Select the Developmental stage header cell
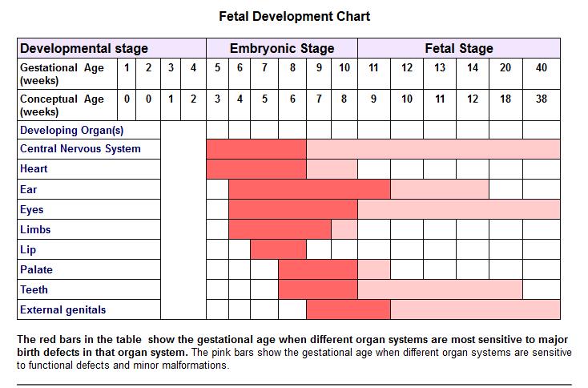588x388 pixels. point(83,48)
